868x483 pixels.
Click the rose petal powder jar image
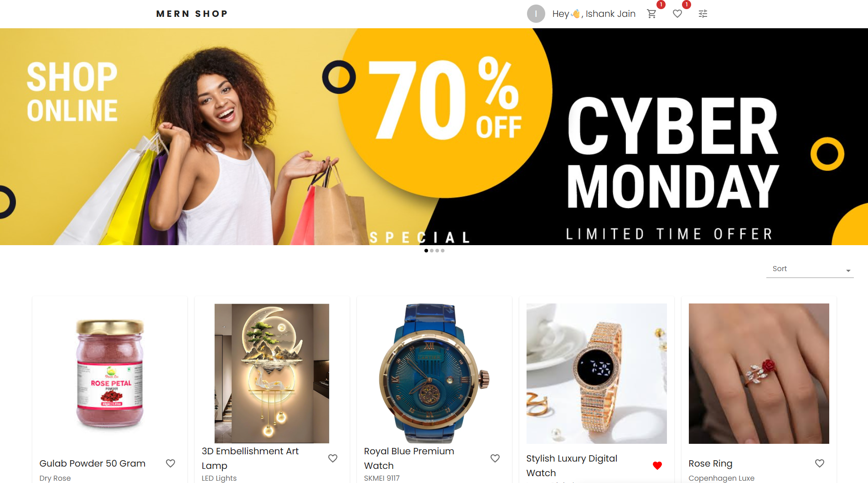pyautogui.click(x=110, y=374)
